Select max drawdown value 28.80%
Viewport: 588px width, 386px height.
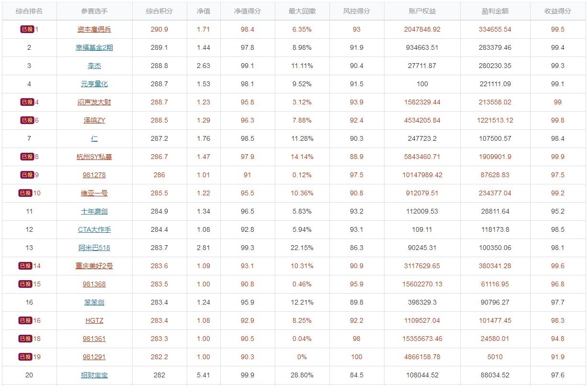point(302,375)
